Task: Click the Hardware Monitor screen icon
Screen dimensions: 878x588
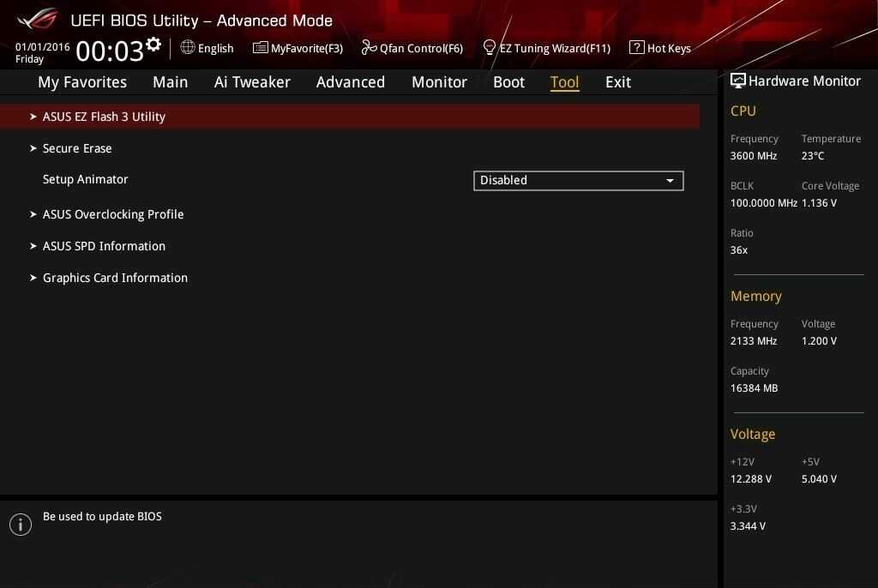Action: (737, 81)
